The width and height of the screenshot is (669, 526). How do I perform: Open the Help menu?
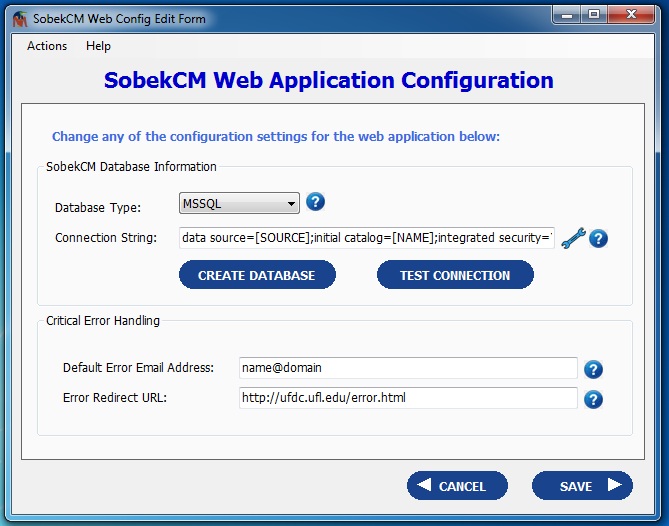click(x=98, y=46)
